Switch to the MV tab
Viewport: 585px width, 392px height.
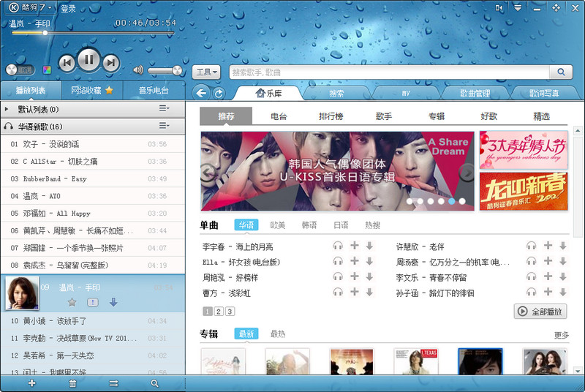[406, 94]
